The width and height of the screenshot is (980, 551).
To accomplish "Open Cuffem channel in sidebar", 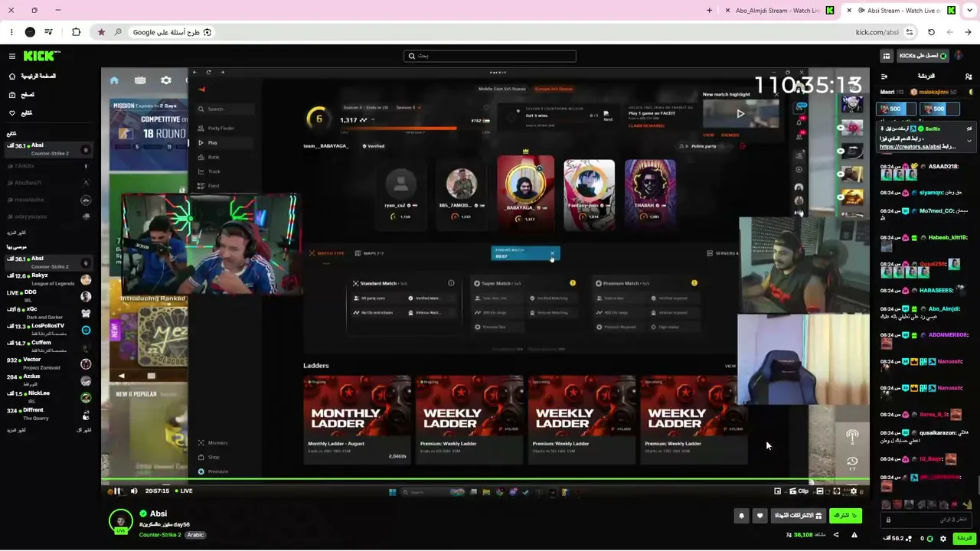I will click(x=51, y=347).
